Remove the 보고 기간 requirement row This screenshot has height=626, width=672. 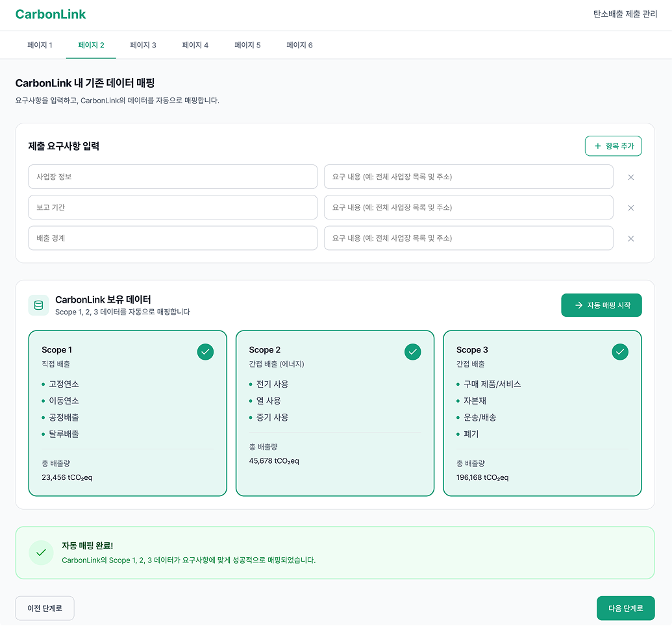[x=630, y=207]
